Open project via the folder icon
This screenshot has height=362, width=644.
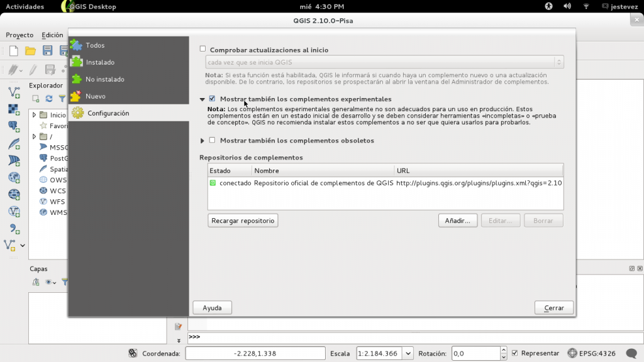30,50
